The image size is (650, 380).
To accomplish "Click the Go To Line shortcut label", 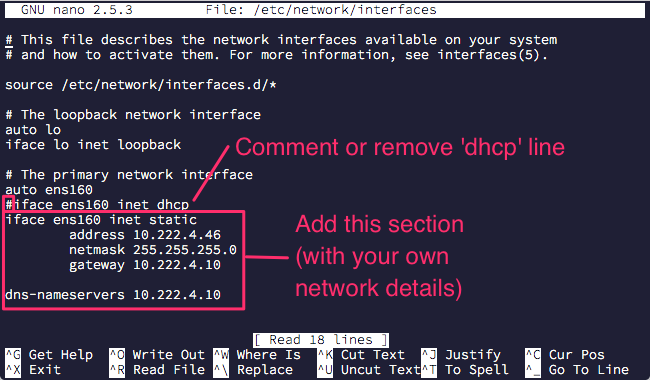I will pos(589,370).
